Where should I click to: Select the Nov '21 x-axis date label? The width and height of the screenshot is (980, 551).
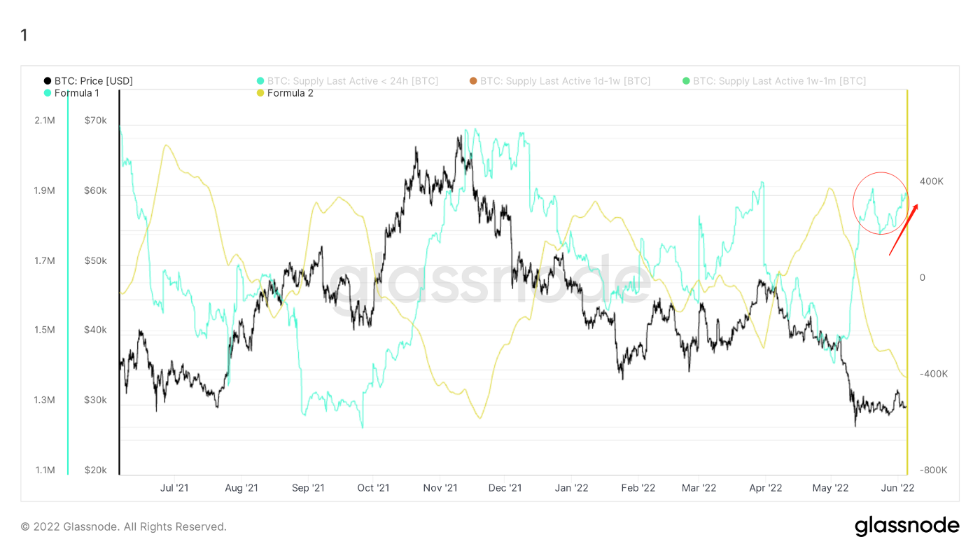click(441, 487)
